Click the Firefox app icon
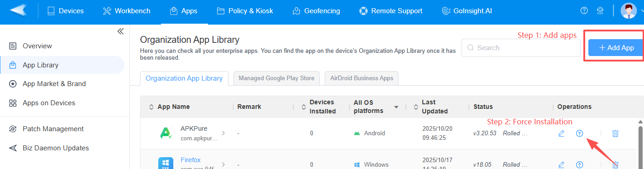This screenshot has width=644, height=169. click(x=165, y=163)
